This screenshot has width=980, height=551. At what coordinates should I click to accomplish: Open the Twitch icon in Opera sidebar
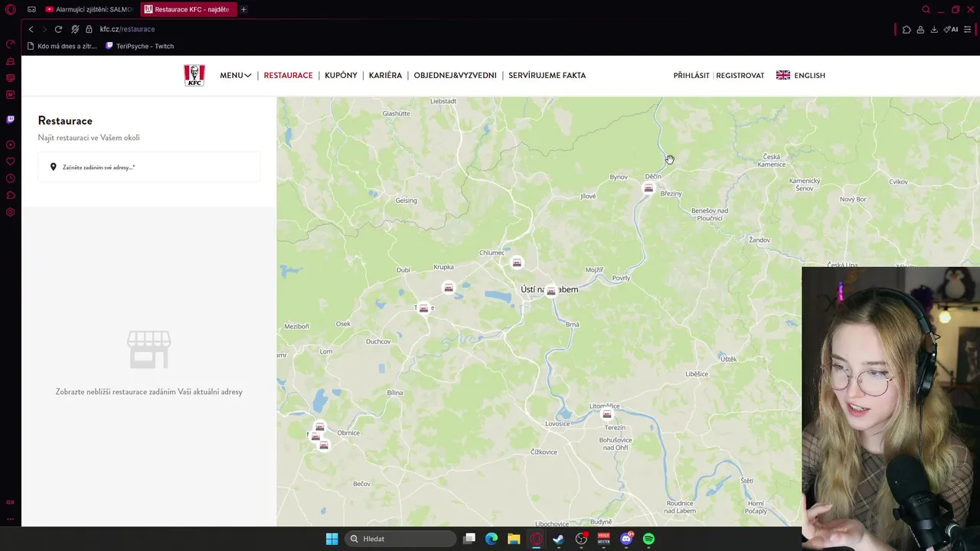[11, 119]
